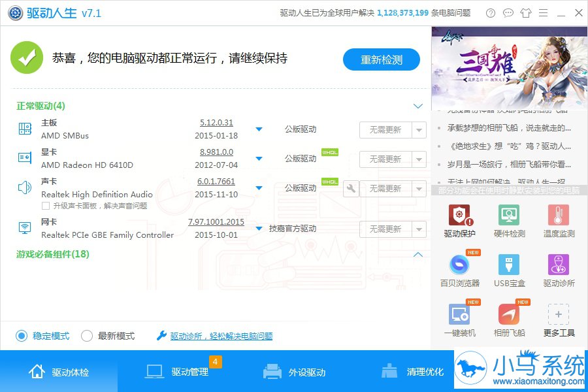The height and width of the screenshot is (392, 588).
Task: Click the 声卡 speaker device icon
Action: pos(25,188)
